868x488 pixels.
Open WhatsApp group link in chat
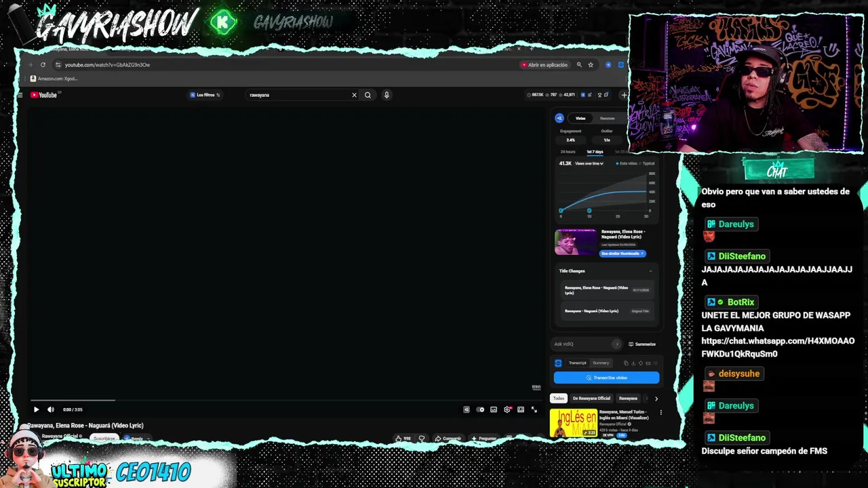tap(778, 348)
